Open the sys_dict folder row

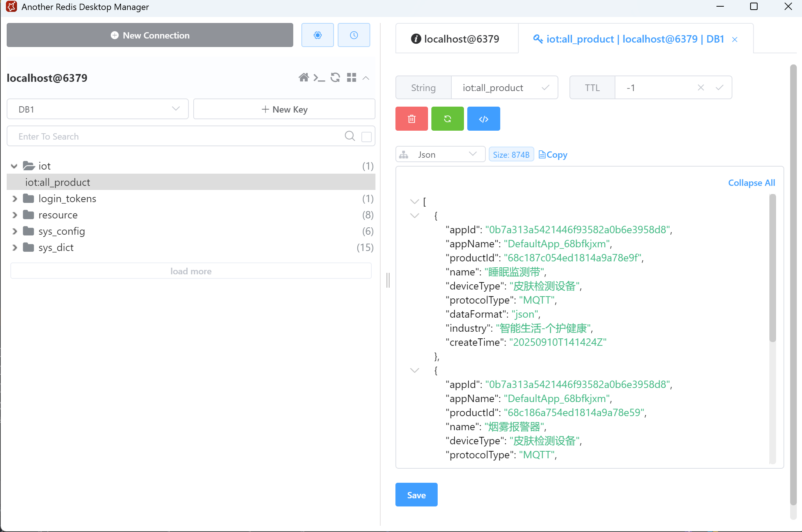(x=191, y=248)
